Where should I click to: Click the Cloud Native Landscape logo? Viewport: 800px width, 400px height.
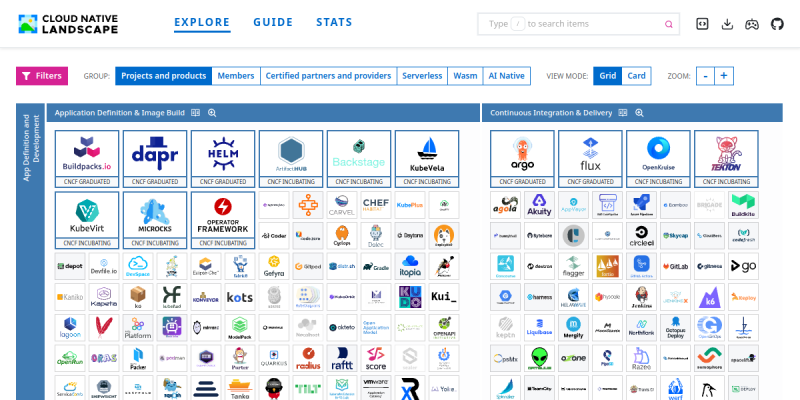tap(68, 24)
